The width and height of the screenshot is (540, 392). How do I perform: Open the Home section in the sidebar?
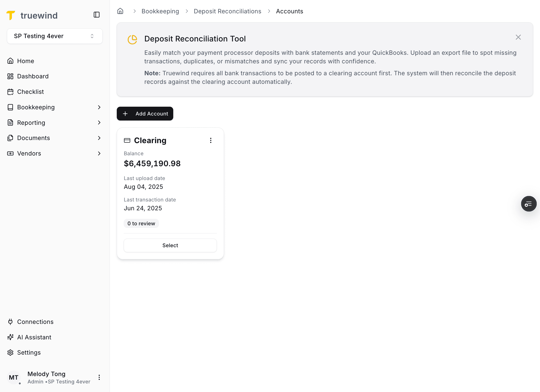25,61
